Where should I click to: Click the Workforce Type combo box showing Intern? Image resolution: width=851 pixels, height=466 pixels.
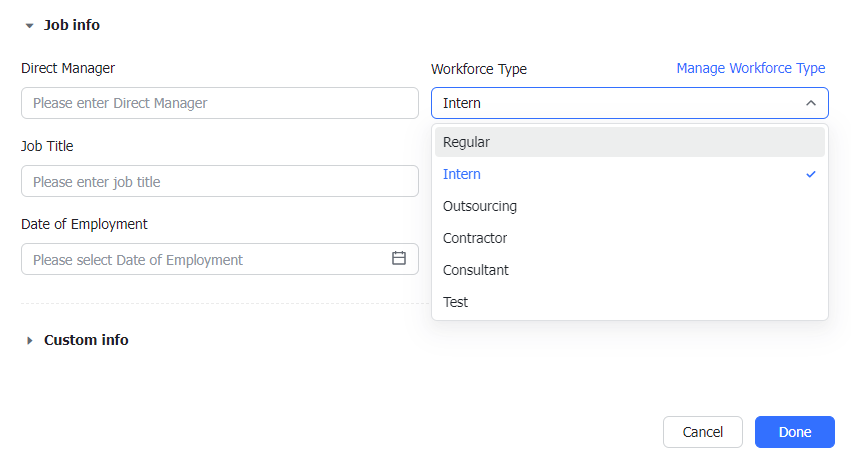coord(615,103)
